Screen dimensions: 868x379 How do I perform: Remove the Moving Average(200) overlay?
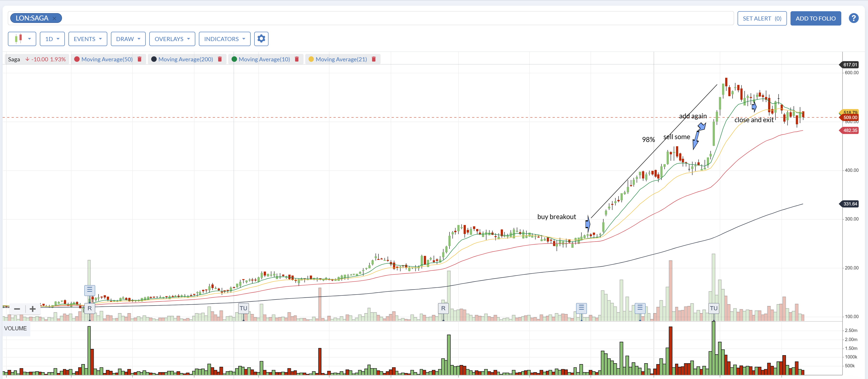tap(220, 59)
